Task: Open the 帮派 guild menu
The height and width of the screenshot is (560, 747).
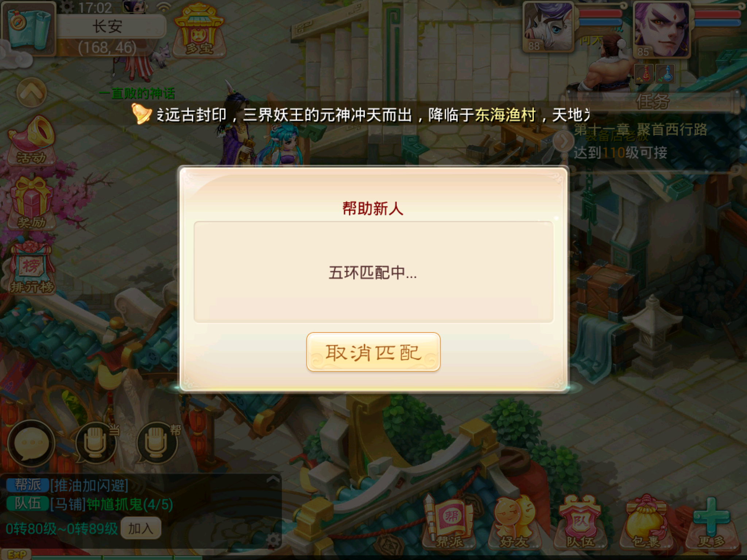Action: pos(450,522)
